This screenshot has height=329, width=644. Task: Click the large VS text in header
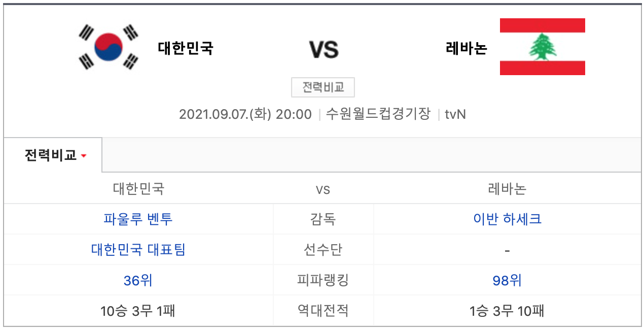[x=324, y=50]
